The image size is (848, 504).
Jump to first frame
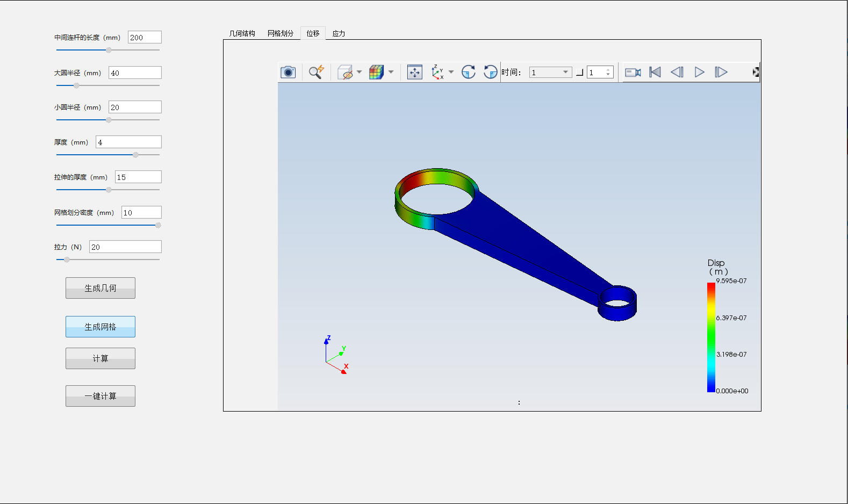point(655,72)
